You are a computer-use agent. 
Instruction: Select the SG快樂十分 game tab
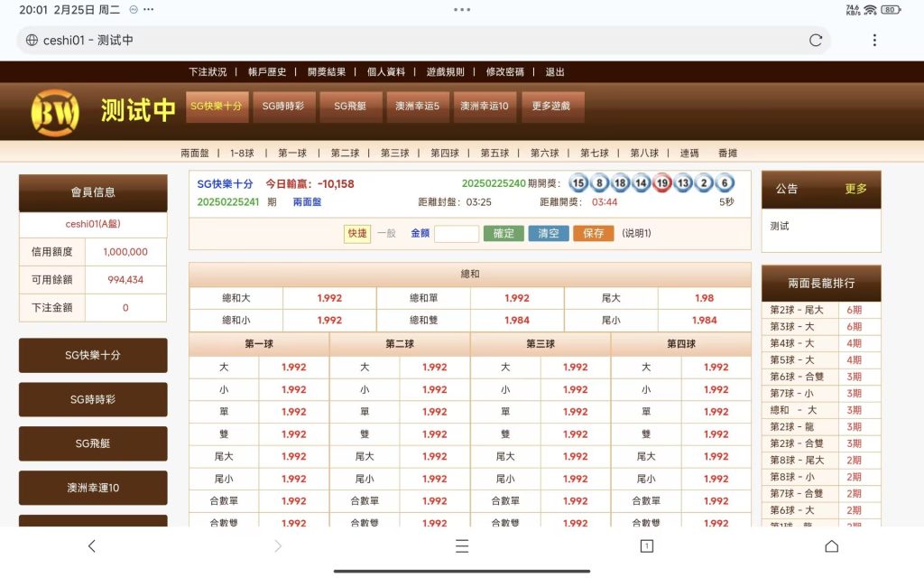tap(217, 107)
